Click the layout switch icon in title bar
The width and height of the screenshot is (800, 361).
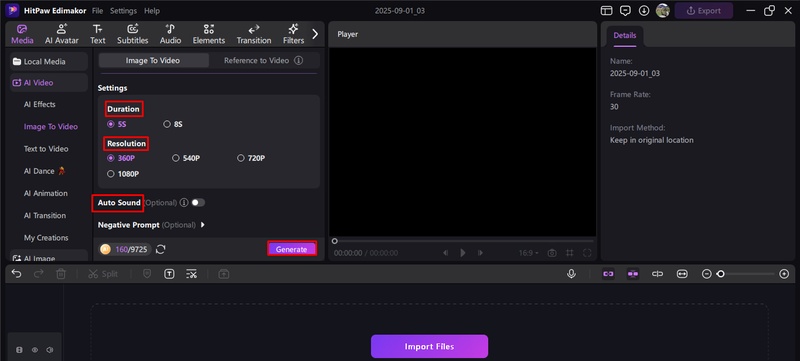click(606, 11)
